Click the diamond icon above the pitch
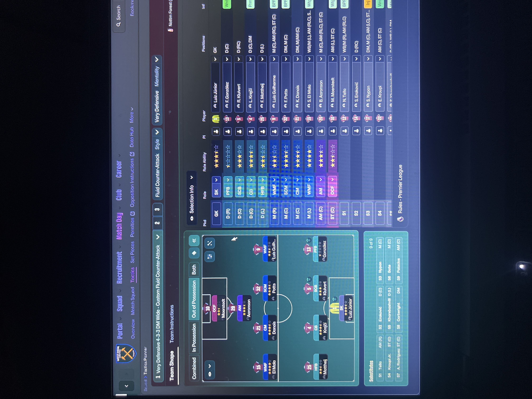This screenshot has width=532, height=399. pos(194,253)
